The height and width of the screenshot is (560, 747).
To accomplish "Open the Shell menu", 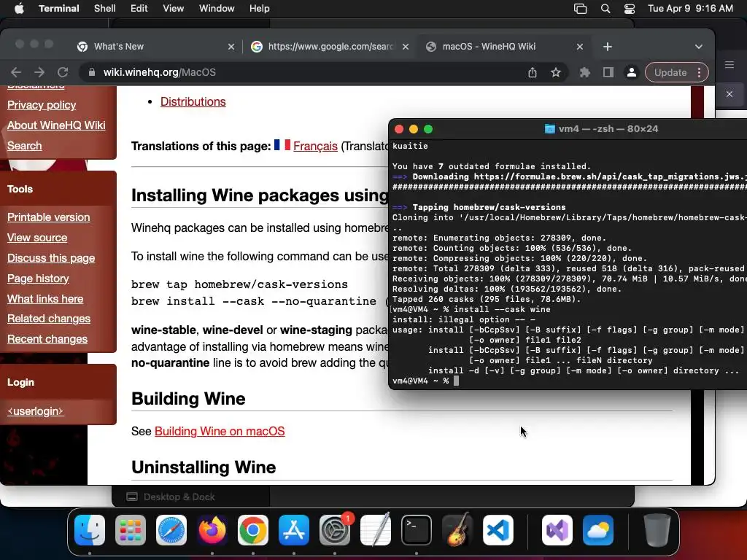I will click(105, 9).
